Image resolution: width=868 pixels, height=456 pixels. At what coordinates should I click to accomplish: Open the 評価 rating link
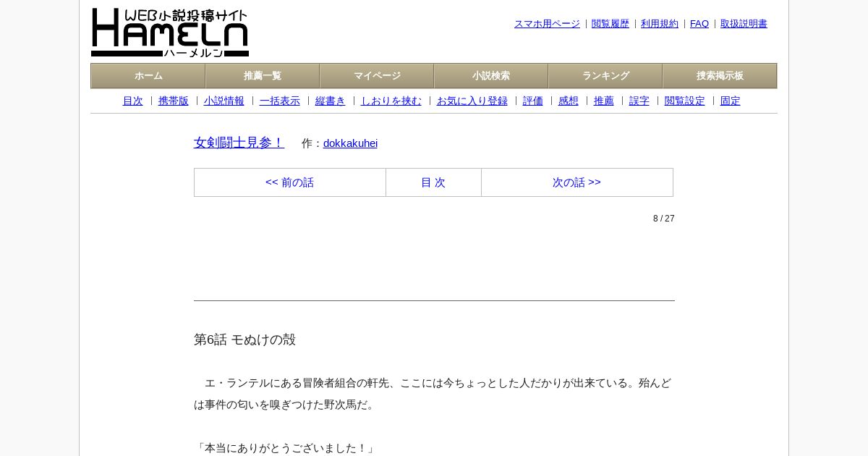point(533,101)
